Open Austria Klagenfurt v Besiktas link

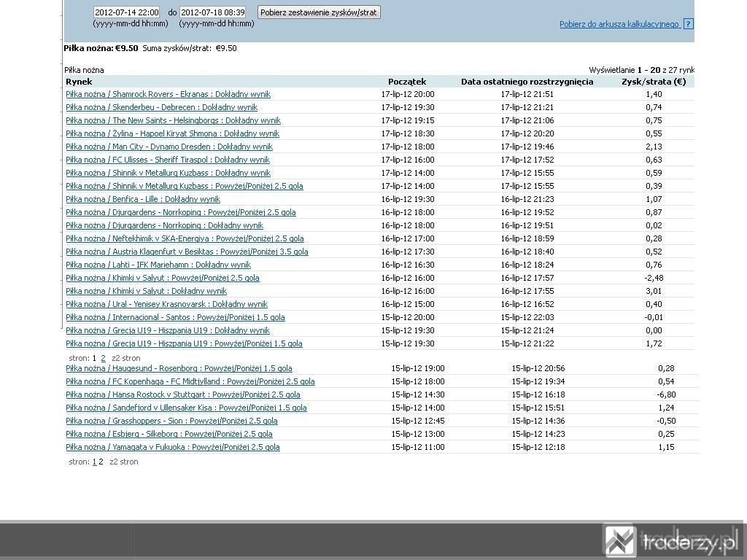tap(187, 252)
